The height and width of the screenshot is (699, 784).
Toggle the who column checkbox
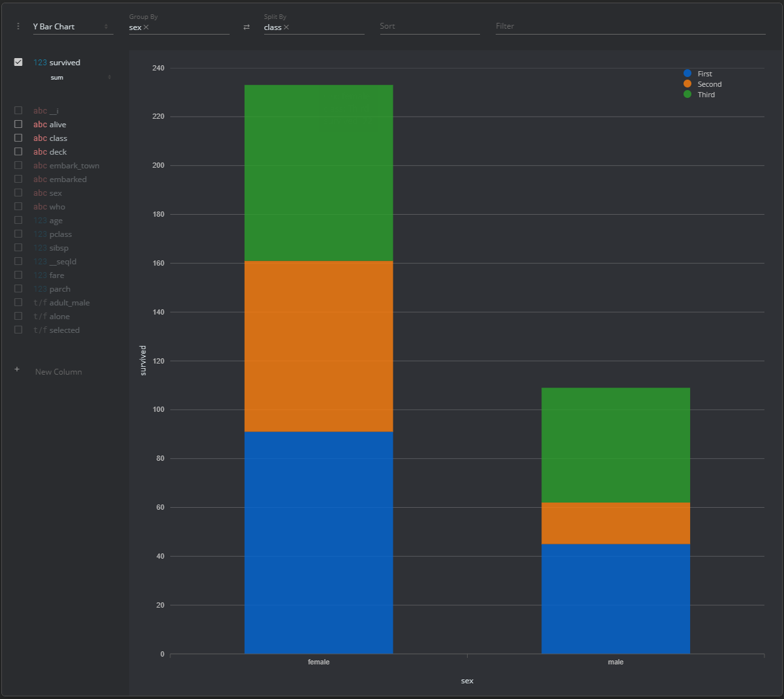coord(18,206)
